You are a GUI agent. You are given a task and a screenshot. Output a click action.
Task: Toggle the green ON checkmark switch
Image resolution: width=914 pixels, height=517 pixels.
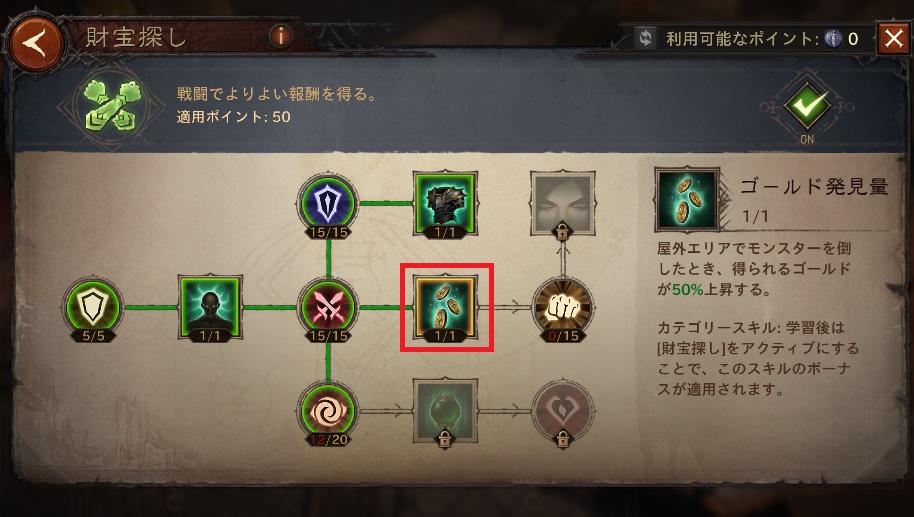click(807, 107)
